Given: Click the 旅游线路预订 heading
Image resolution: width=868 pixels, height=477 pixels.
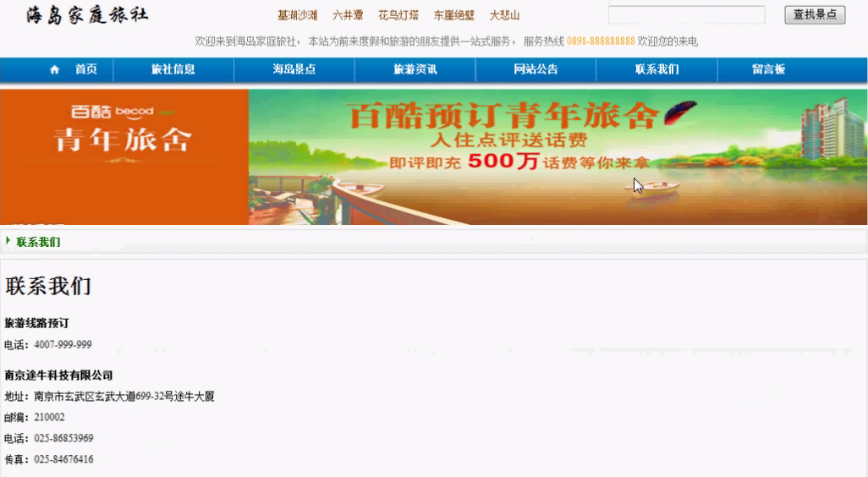Looking at the screenshot, I should pyautogui.click(x=36, y=323).
